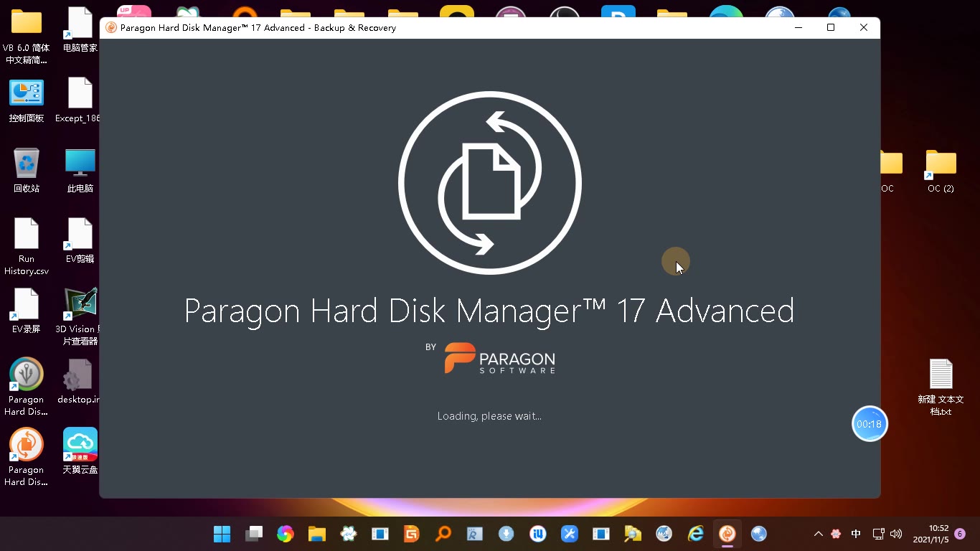Open the blue wrench tools app in taskbar
This screenshot has height=551, width=980.
tap(570, 534)
